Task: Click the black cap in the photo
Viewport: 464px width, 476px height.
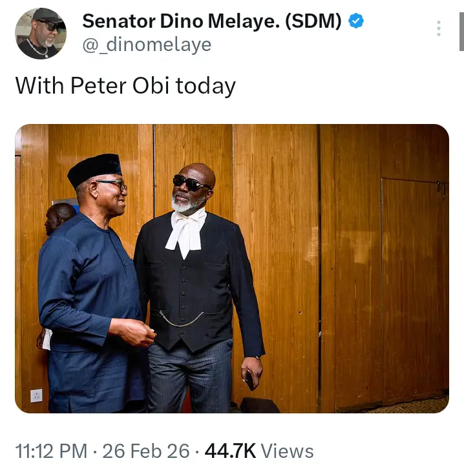Action: (94, 169)
